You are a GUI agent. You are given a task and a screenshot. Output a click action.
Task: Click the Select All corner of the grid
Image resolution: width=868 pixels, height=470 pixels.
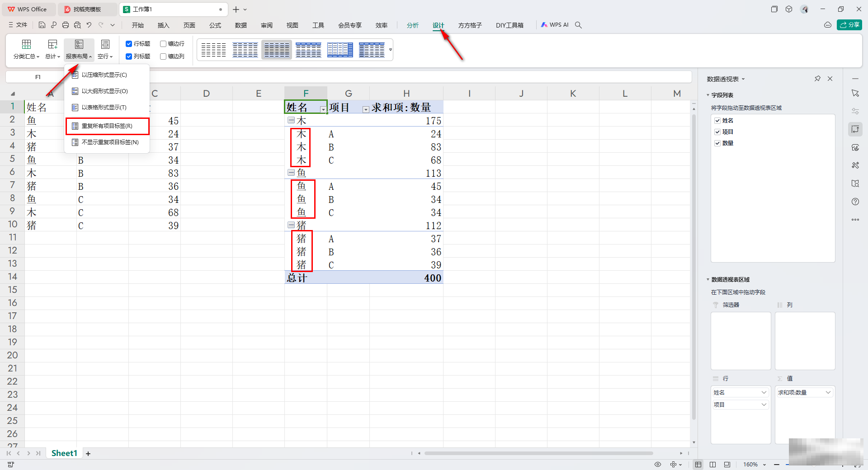pos(13,94)
